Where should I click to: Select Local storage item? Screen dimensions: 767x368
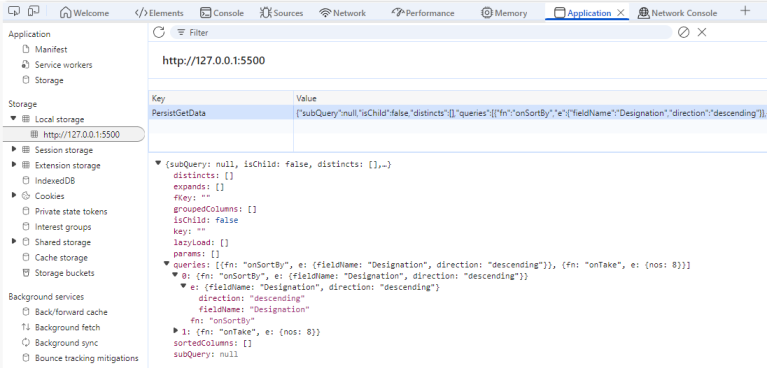tap(59, 119)
